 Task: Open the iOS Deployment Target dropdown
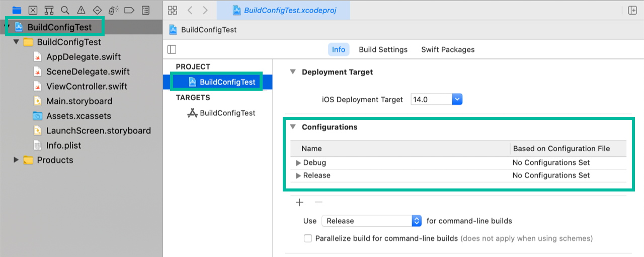click(457, 99)
